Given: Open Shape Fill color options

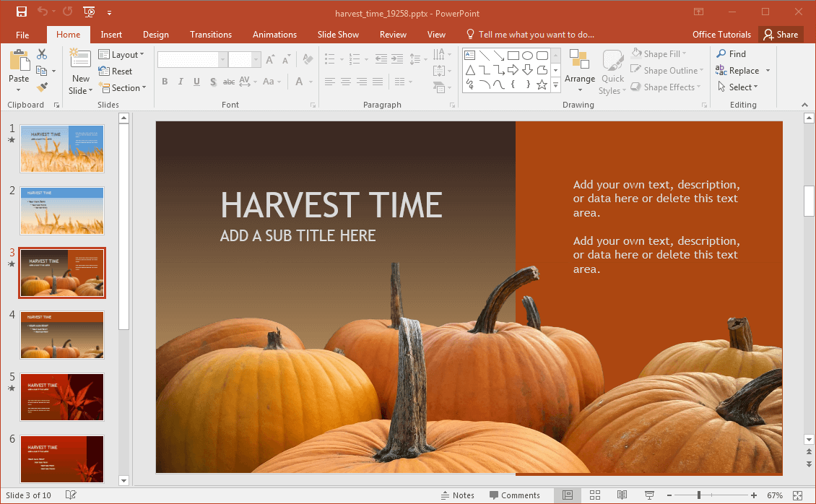Looking at the screenshot, I should [x=659, y=53].
